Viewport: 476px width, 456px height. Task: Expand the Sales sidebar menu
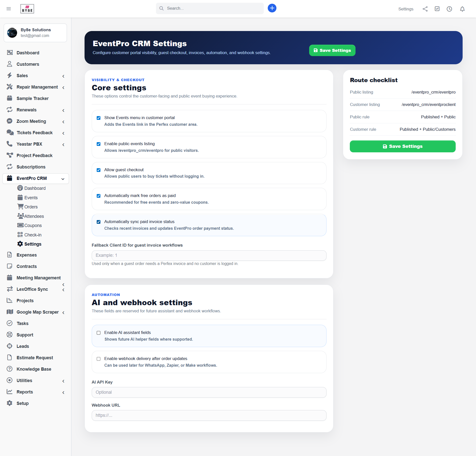pyautogui.click(x=22, y=76)
